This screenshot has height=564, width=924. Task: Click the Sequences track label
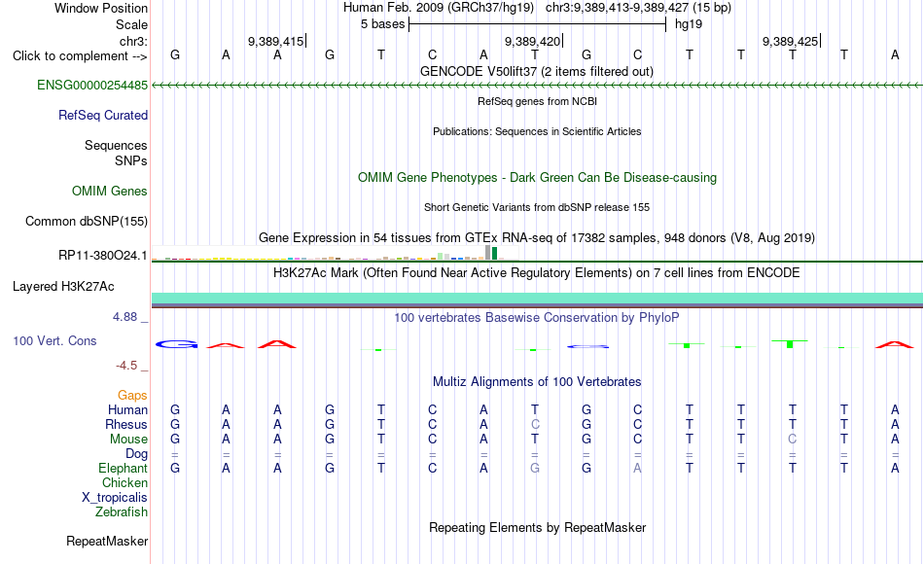point(116,145)
